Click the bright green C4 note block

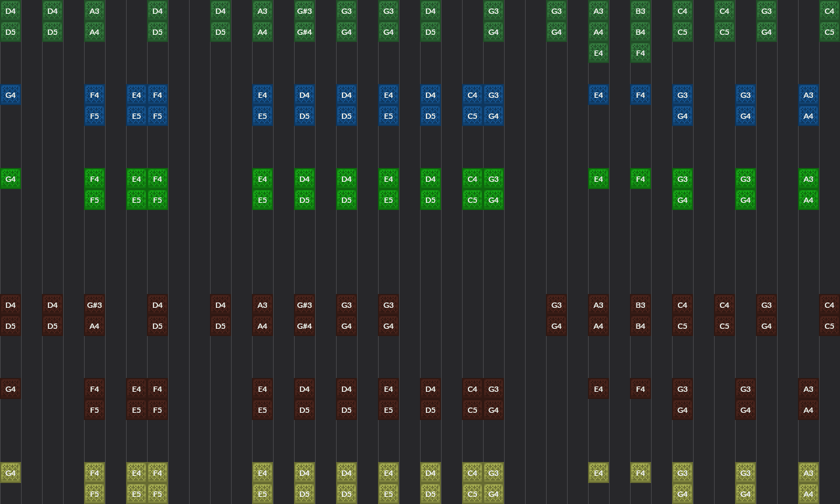[472, 178]
